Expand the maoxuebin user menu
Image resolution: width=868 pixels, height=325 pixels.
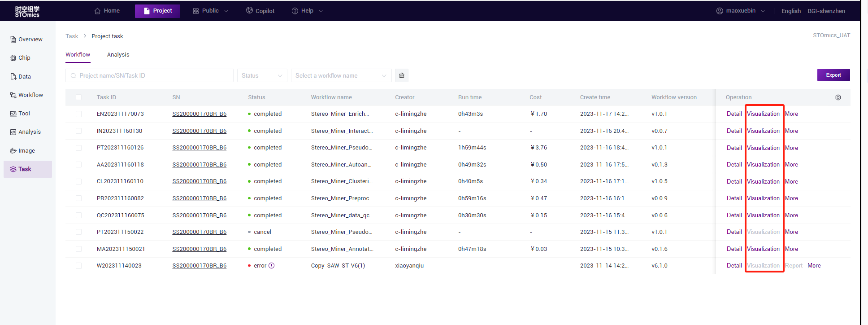pyautogui.click(x=740, y=11)
